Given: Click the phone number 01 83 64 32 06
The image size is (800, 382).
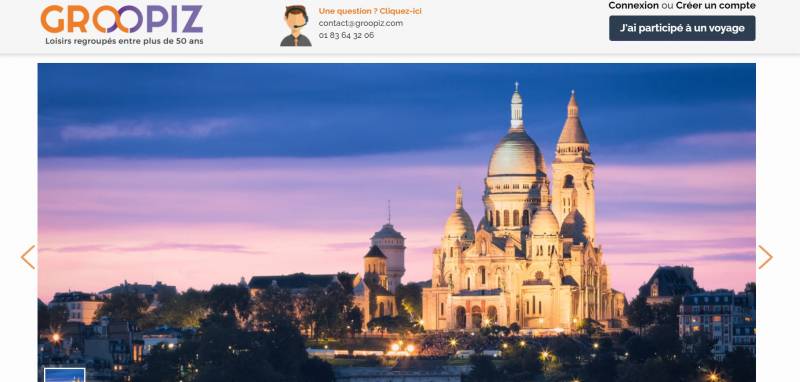Looking at the screenshot, I should (x=346, y=35).
